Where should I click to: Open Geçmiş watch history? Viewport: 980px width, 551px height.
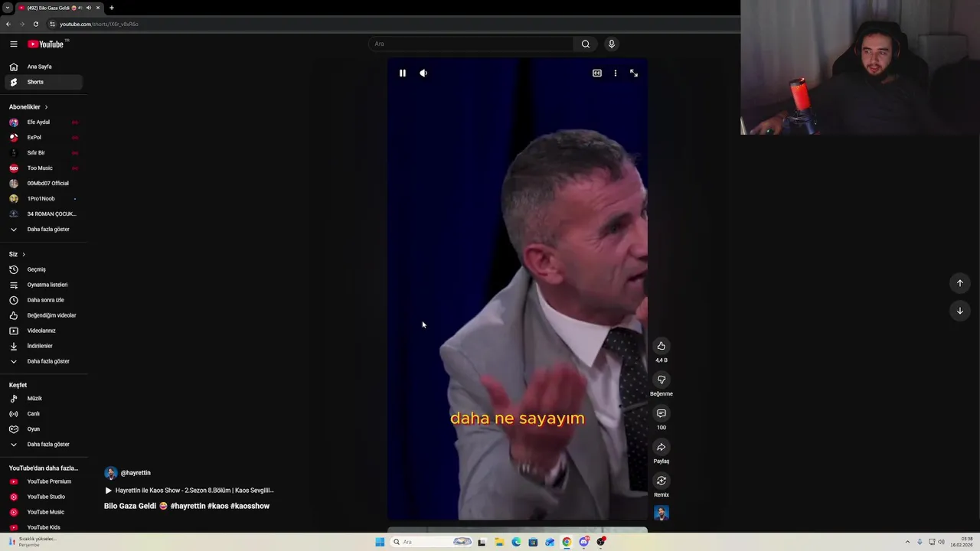43,269
